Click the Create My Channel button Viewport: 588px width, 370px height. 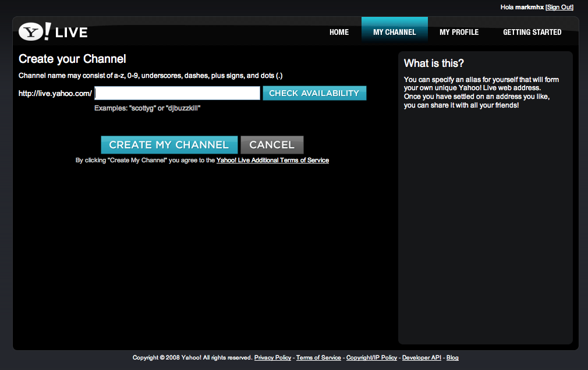click(169, 145)
